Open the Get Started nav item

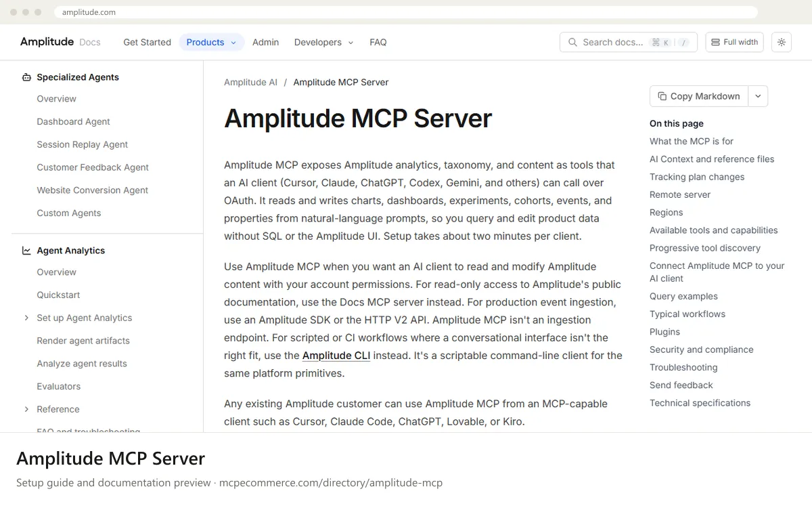click(x=147, y=42)
